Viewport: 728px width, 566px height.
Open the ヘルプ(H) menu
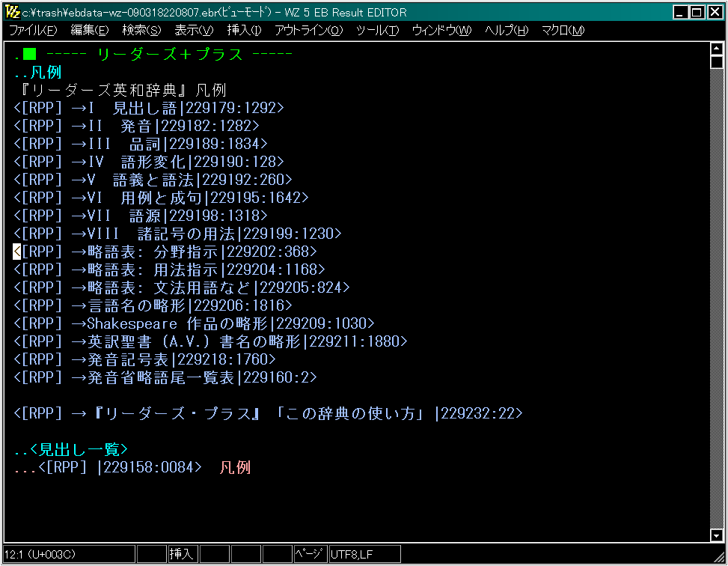(507, 30)
